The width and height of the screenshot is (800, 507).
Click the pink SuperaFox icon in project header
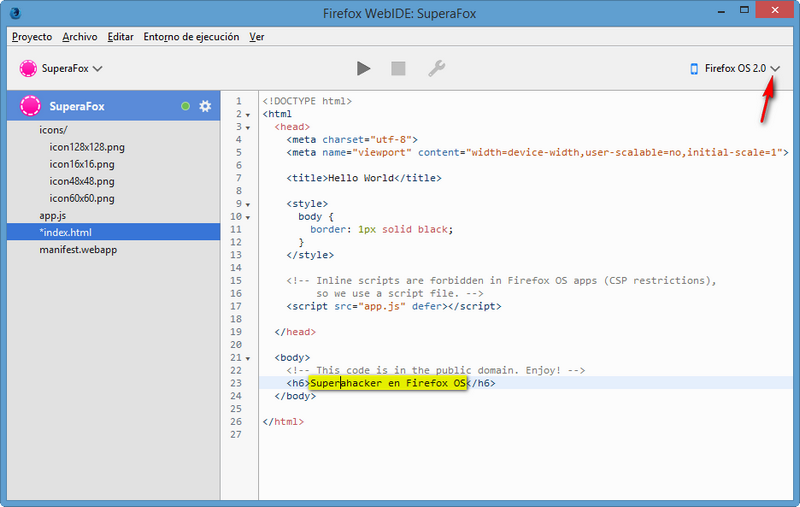30,106
